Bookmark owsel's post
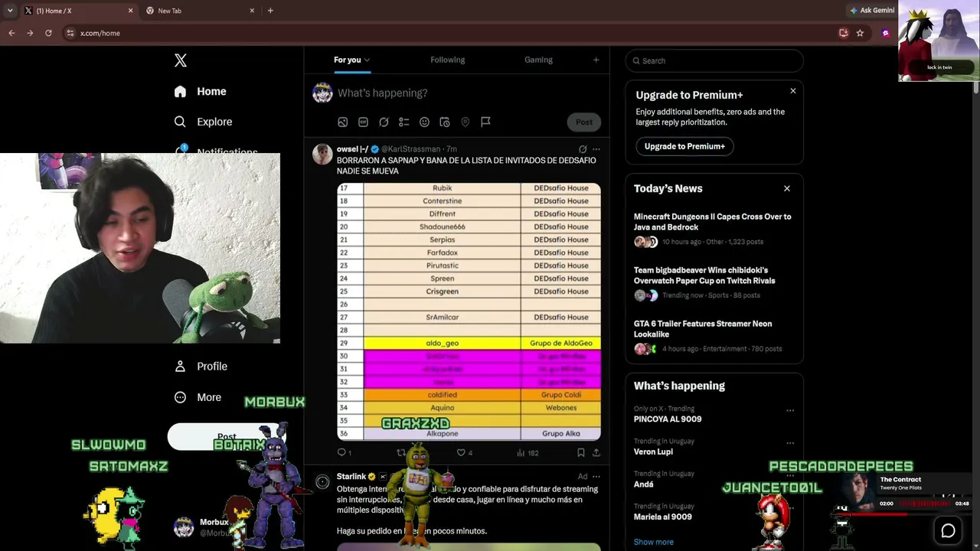Image resolution: width=980 pixels, height=551 pixels. 581,452
